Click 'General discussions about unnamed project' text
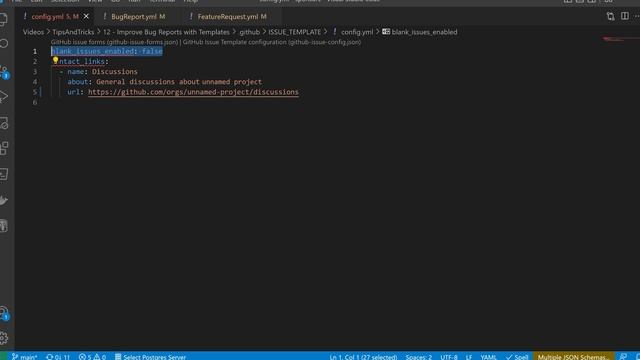The width and height of the screenshot is (640, 360). pos(179,82)
